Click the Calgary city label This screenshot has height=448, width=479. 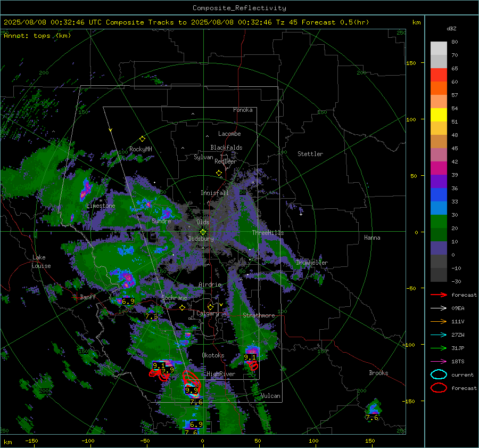pos(208,313)
